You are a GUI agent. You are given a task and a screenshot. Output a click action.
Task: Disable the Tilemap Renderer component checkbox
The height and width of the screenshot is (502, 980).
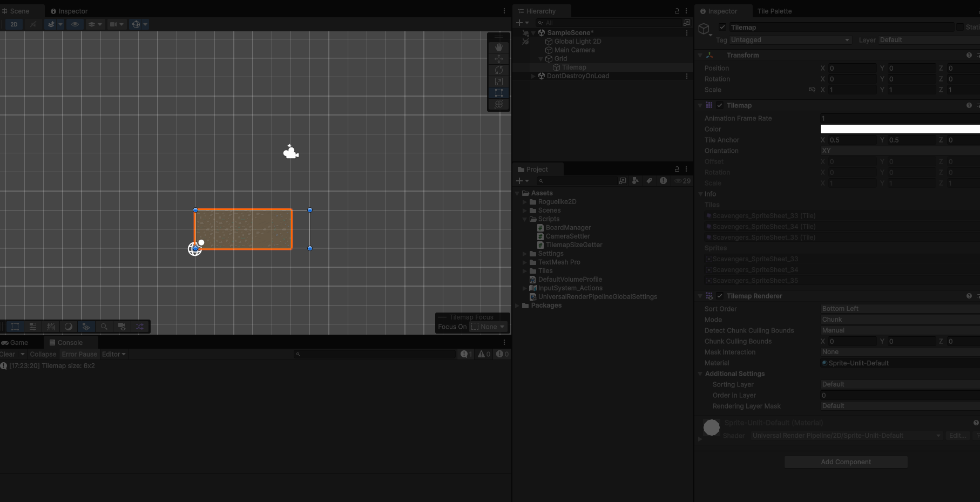pyautogui.click(x=720, y=296)
